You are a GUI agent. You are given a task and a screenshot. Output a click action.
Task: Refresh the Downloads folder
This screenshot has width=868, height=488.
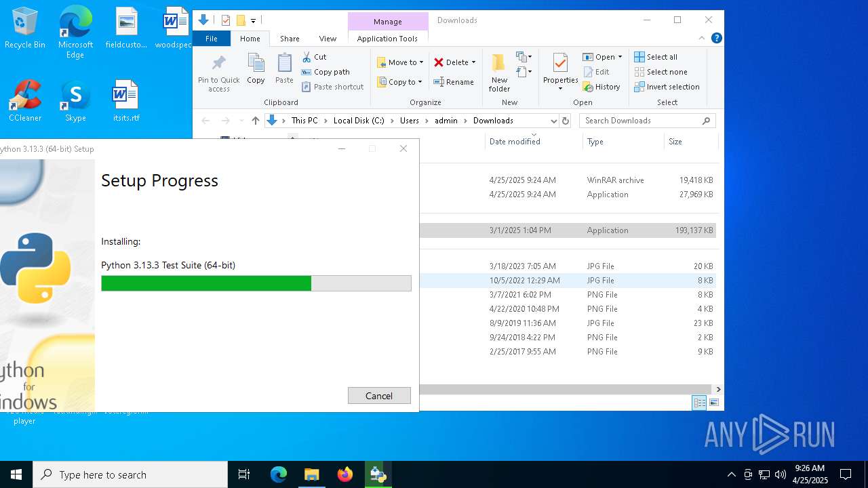coord(566,121)
